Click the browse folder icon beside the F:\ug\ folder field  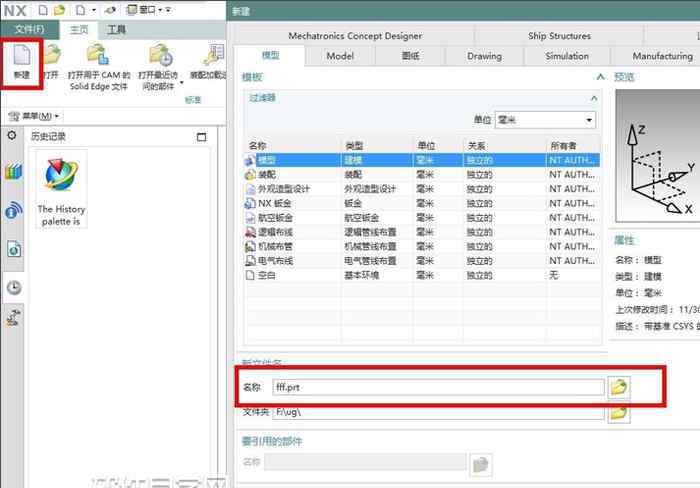click(x=619, y=413)
